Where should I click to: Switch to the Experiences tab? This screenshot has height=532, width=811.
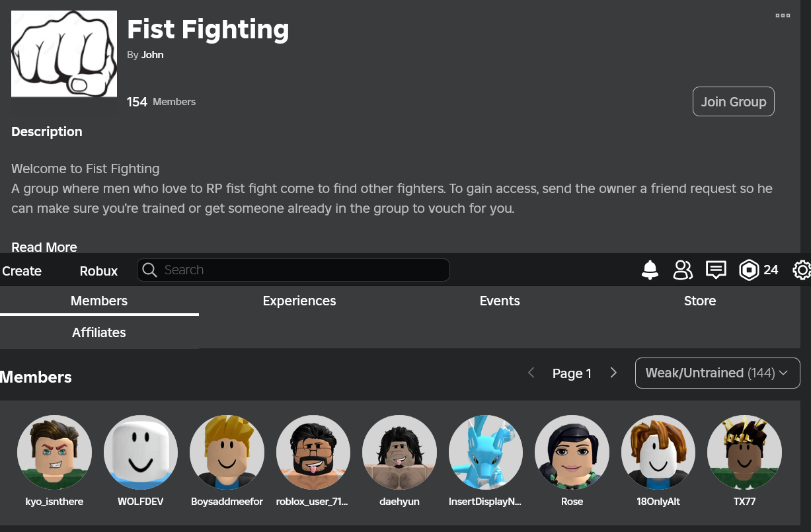299,301
